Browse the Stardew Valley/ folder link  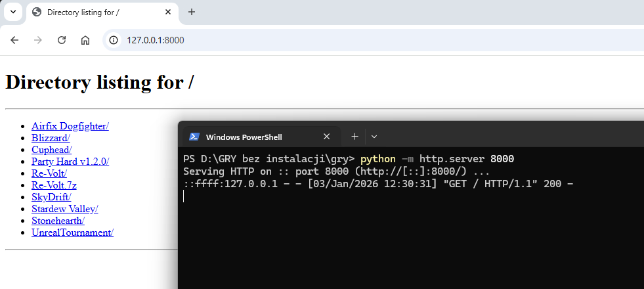[x=64, y=209]
